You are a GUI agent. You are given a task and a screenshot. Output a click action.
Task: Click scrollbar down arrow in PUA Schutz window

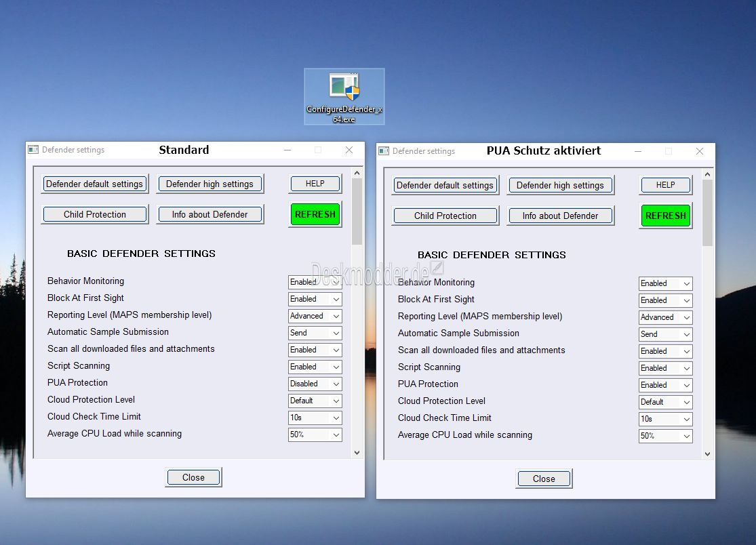[x=707, y=454]
